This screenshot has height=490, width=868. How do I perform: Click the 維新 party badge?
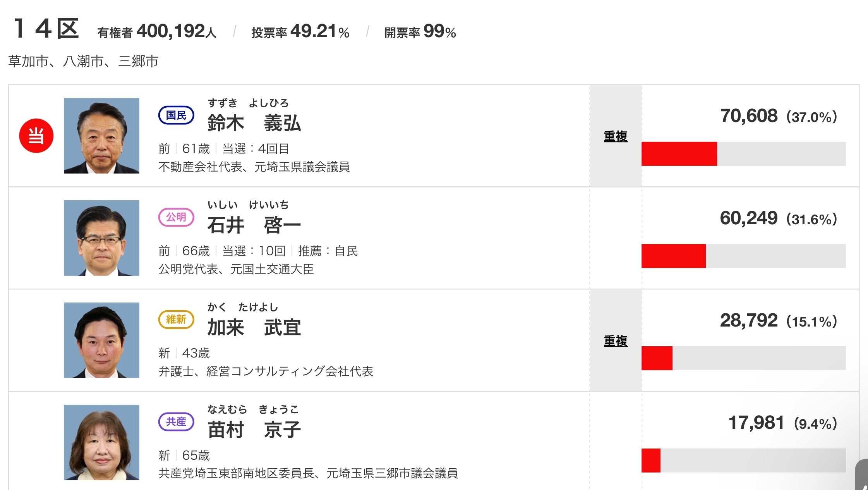point(176,320)
